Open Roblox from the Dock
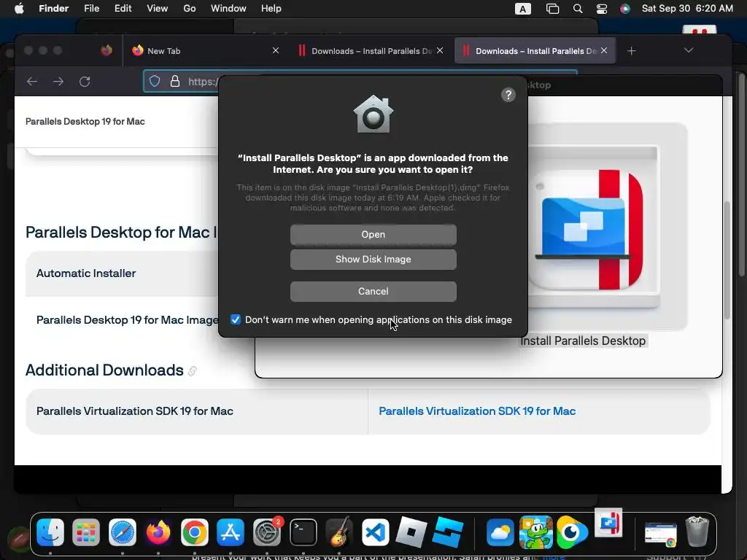 coord(411,532)
